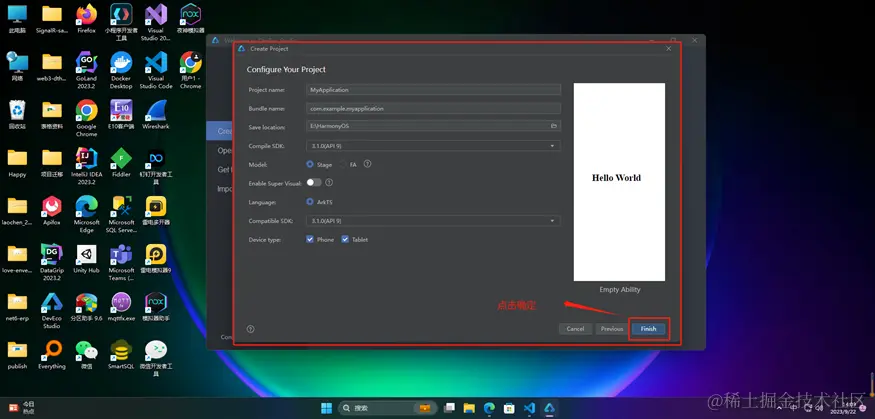Open Visual Studio Code desktop icon
The image size is (875, 419).
click(x=156, y=70)
